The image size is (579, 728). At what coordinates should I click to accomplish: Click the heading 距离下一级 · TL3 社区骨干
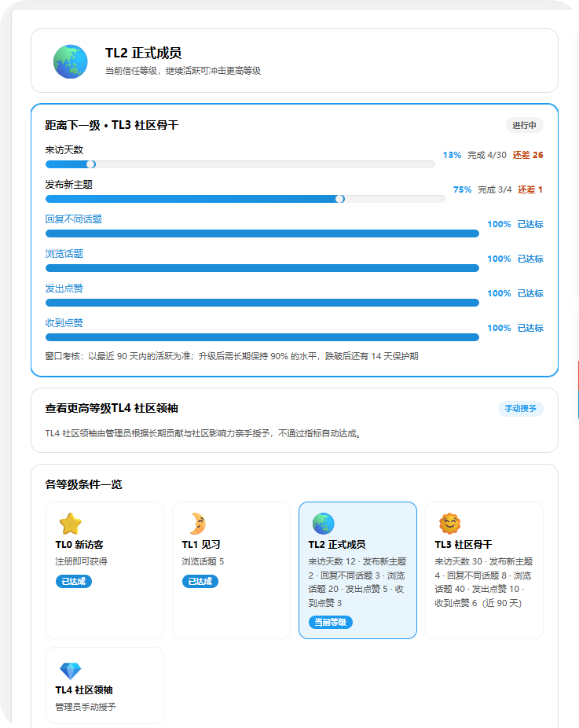coord(112,125)
